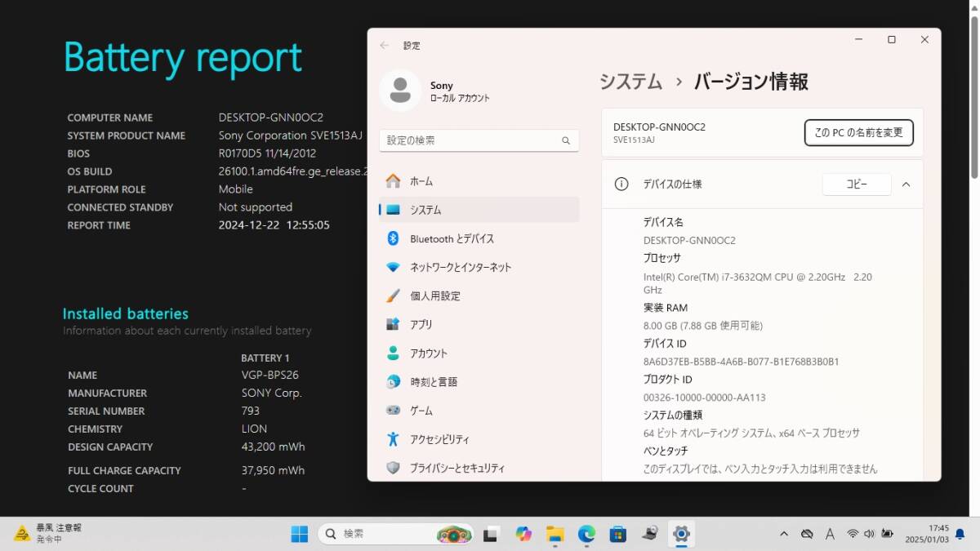Viewport: 980px width, 551px height.
Task: Click the Installed batteries heading
Action: (x=126, y=313)
